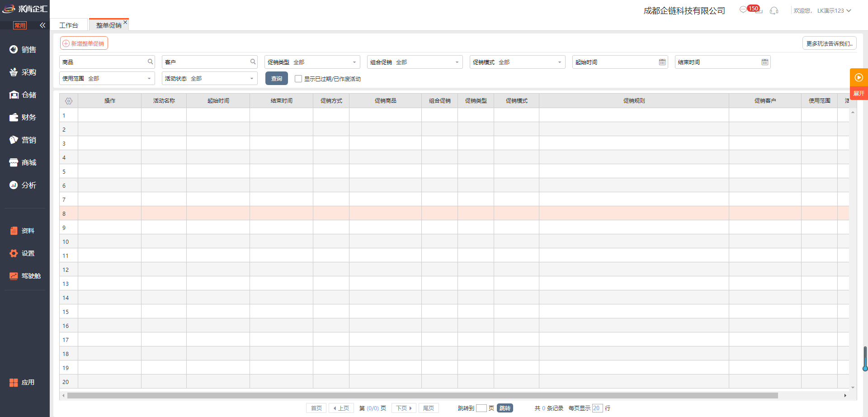Enable 显示已过期/已作废活动 checkbox
This screenshot has width=868, height=417.
tap(298, 79)
